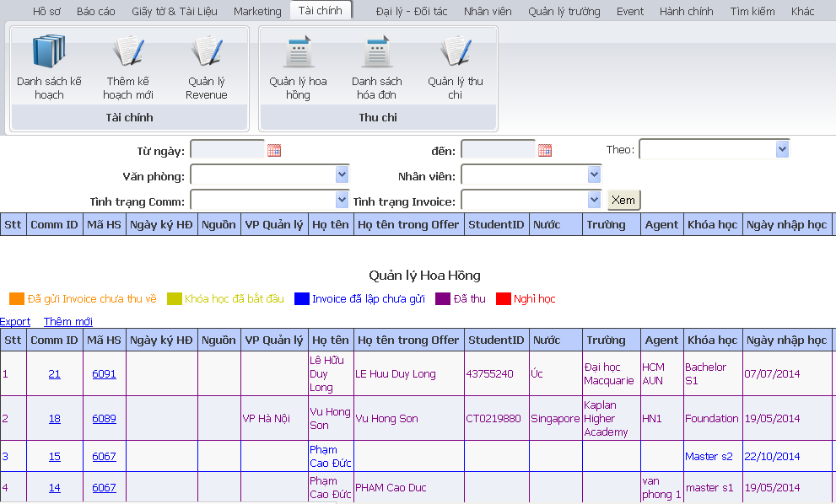Focus the Từ ngày date field
Viewport: 836px width, 504px height.
click(228, 150)
